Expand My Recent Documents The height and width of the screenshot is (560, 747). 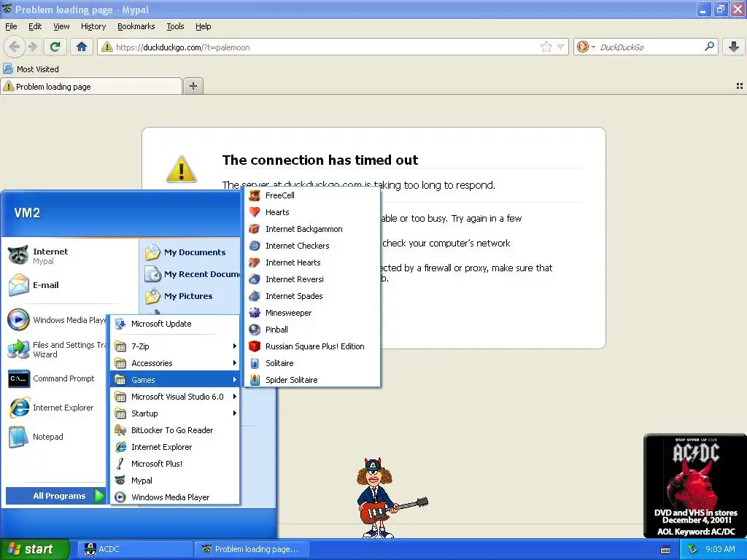[190, 274]
